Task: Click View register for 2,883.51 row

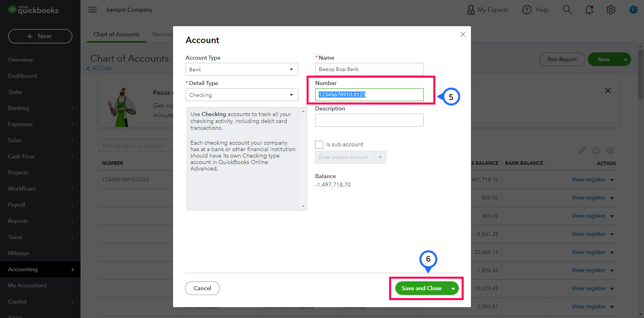Action: 588,307
